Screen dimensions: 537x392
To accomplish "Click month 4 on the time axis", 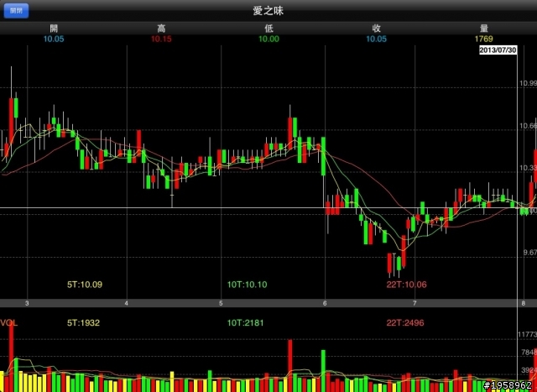I will [127, 303].
